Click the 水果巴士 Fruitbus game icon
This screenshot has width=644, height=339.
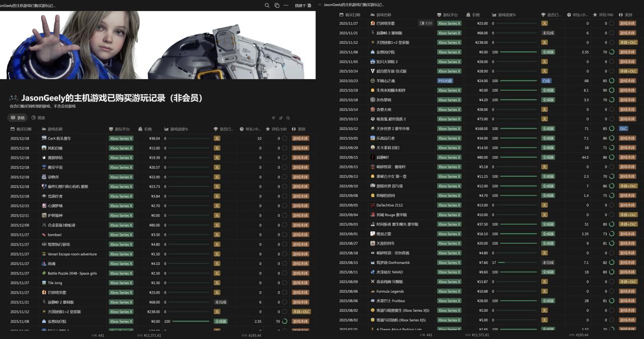click(373, 301)
